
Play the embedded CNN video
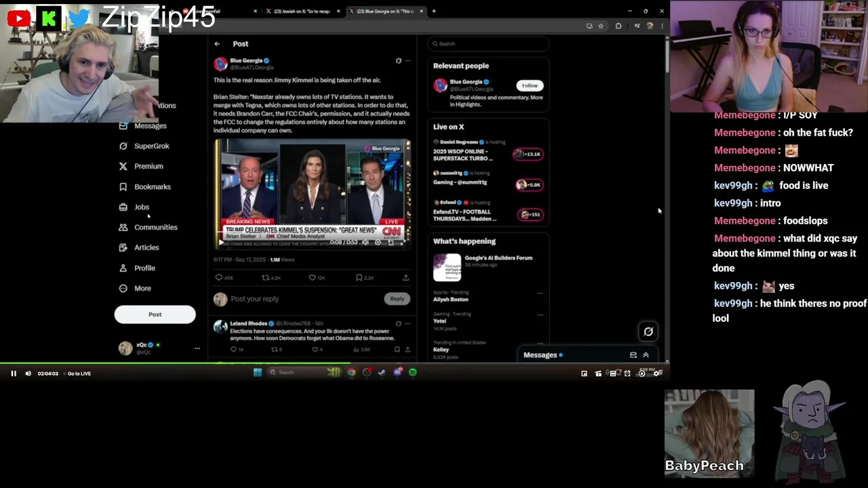click(220, 243)
